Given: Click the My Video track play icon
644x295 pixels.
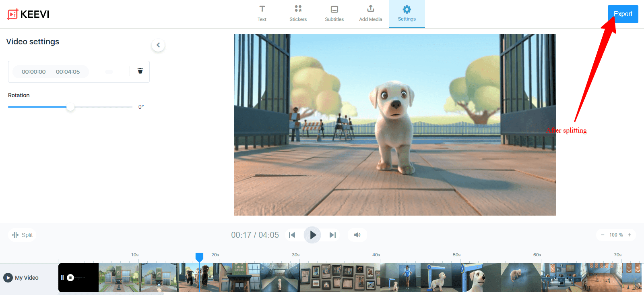Looking at the screenshot, I should [x=8, y=278].
